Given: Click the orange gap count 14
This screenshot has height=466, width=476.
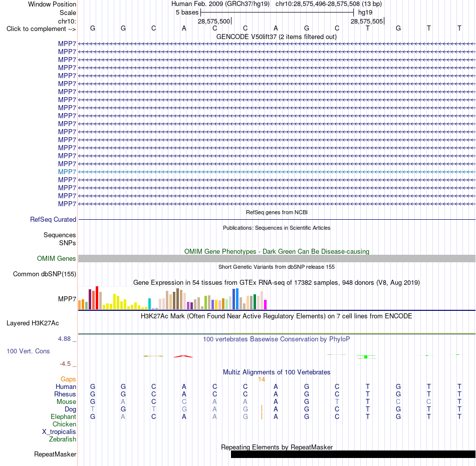Looking at the screenshot, I should click(262, 379).
